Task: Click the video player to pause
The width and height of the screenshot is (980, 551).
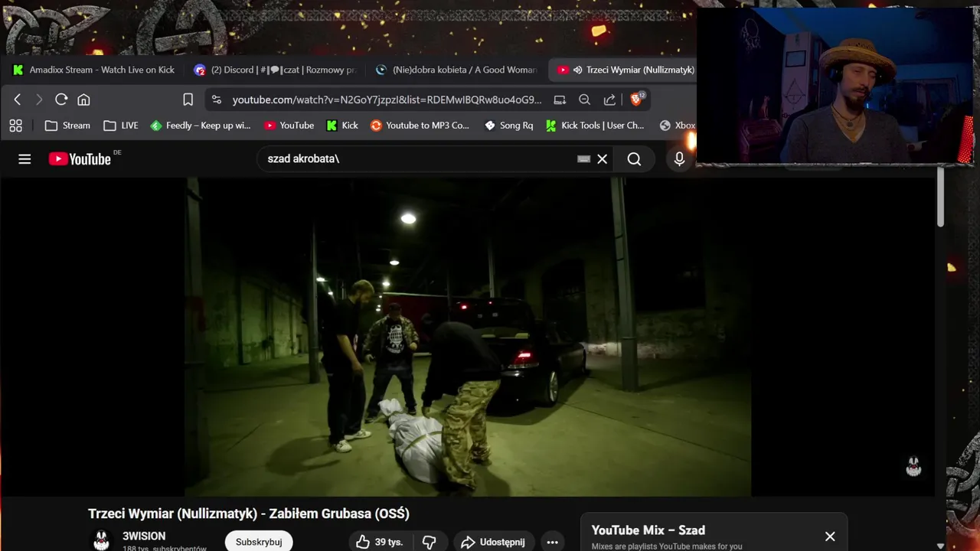Action: point(468,337)
